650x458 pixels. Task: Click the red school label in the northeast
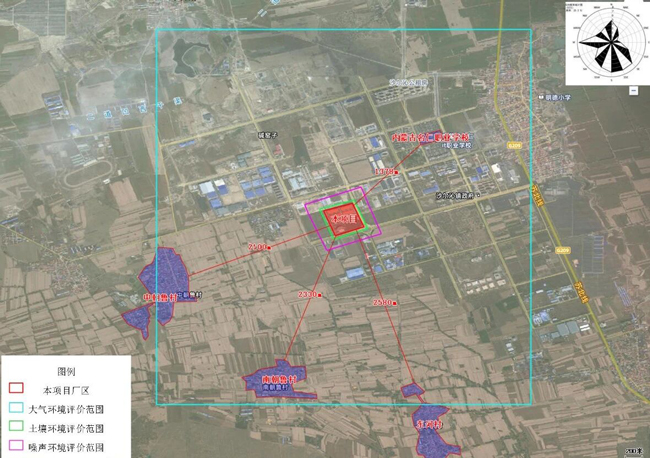pyautogui.click(x=427, y=137)
